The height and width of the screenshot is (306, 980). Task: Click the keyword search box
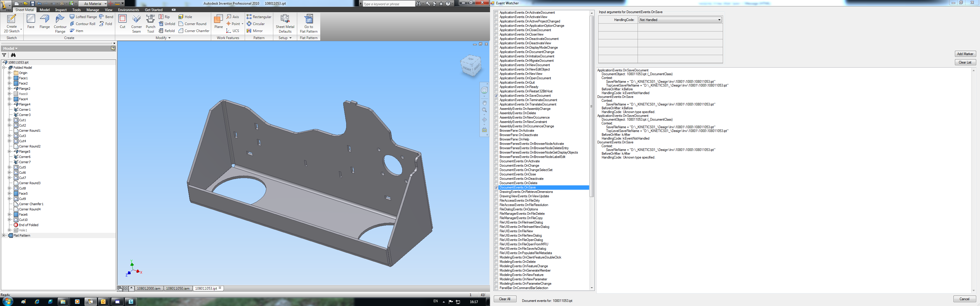coord(388,4)
